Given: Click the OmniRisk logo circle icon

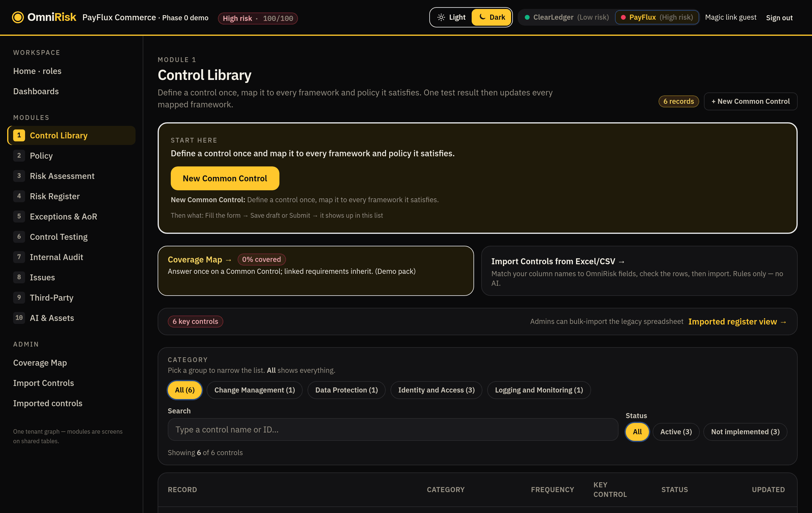Looking at the screenshot, I should [x=18, y=17].
